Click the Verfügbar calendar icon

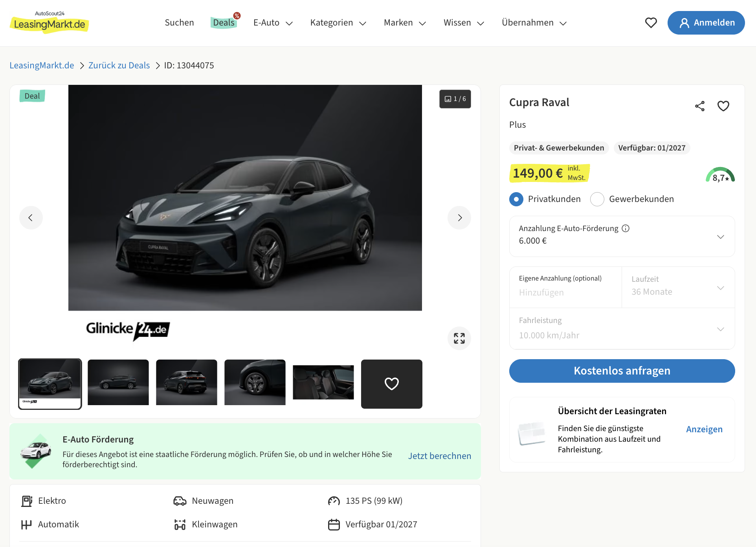click(334, 525)
